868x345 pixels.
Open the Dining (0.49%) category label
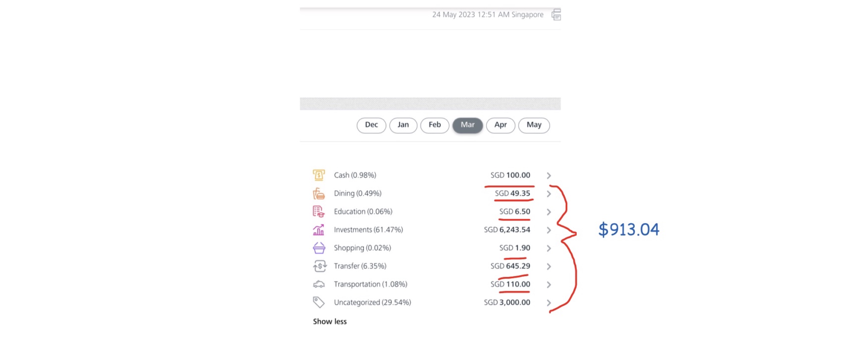click(x=357, y=193)
